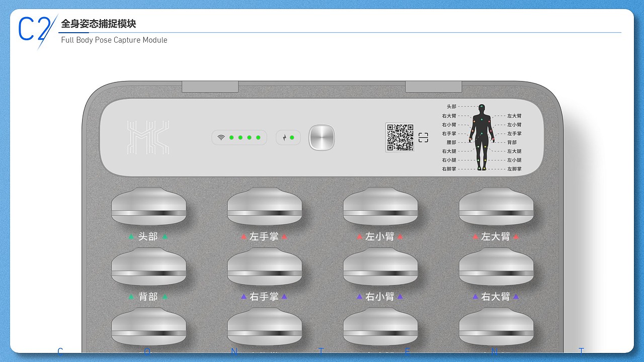Click the purple triangle before 右大臂
This screenshot has height=362, width=644.
(x=475, y=297)
